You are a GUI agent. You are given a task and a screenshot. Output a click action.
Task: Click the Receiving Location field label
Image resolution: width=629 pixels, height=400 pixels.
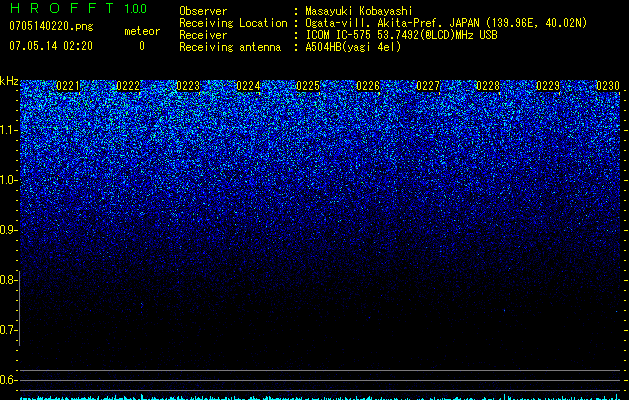pos(233,23)
